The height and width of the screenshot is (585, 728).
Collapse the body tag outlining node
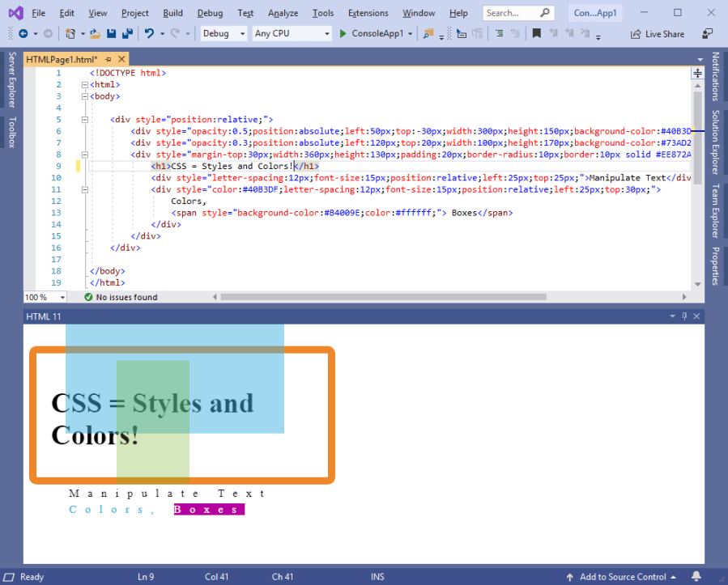pyautogui.click(x=84, y=96)
